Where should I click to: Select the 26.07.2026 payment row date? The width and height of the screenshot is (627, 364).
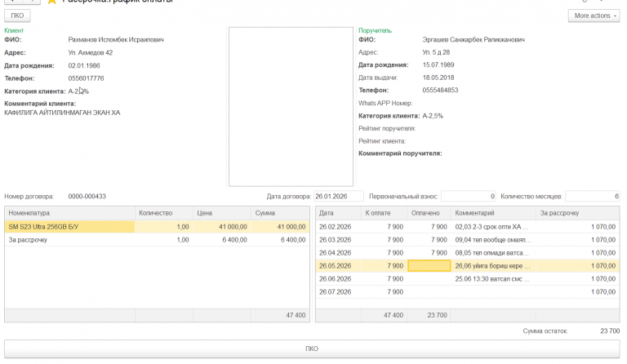click(335, 292)
